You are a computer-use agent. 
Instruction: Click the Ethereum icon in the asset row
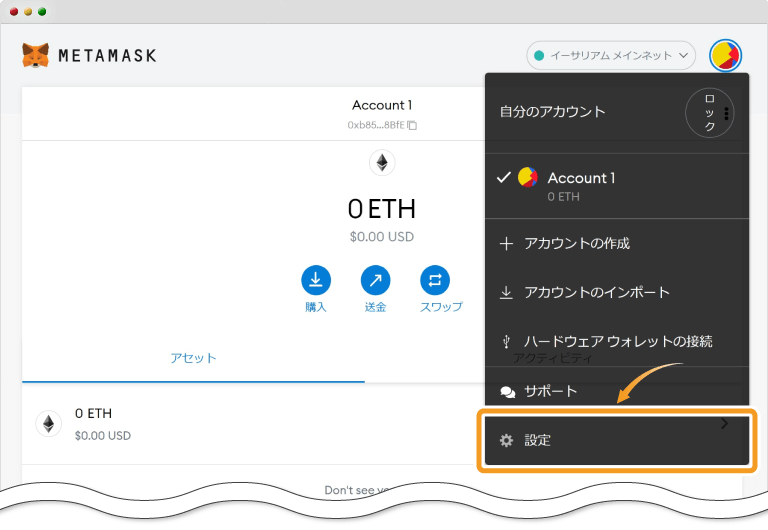click(48, 424)
